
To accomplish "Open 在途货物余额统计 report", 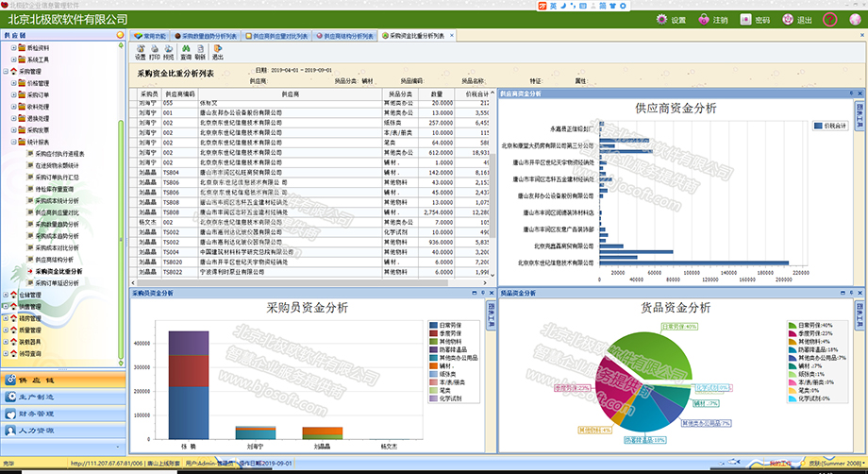I will pos(57,165).
